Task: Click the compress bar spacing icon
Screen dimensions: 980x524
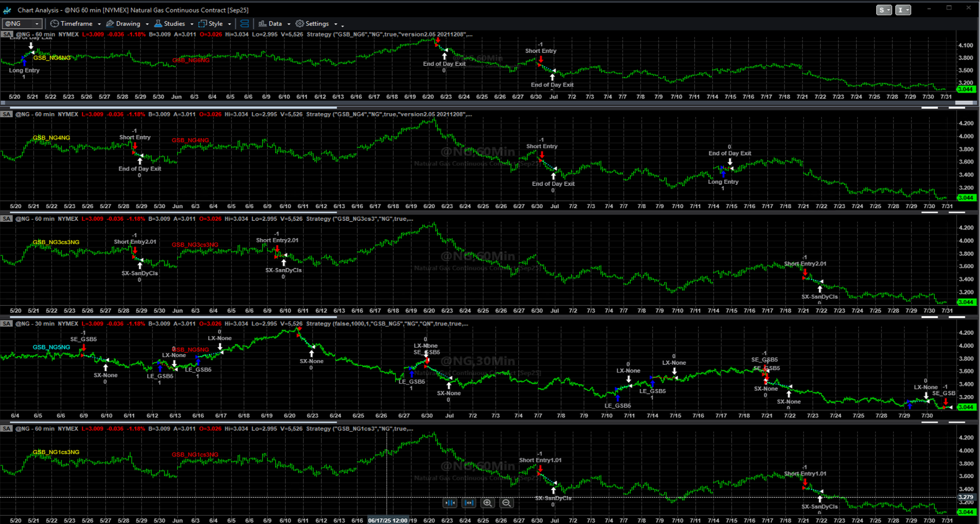Action: pos(450,503)
